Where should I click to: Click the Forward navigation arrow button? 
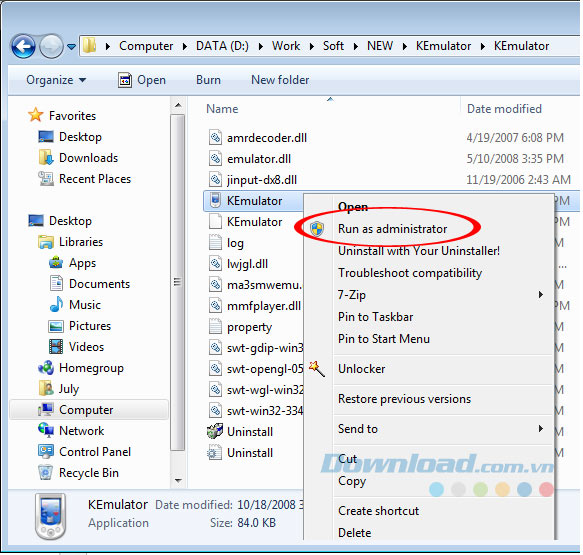pyautogui.click(x=51, y=46)
